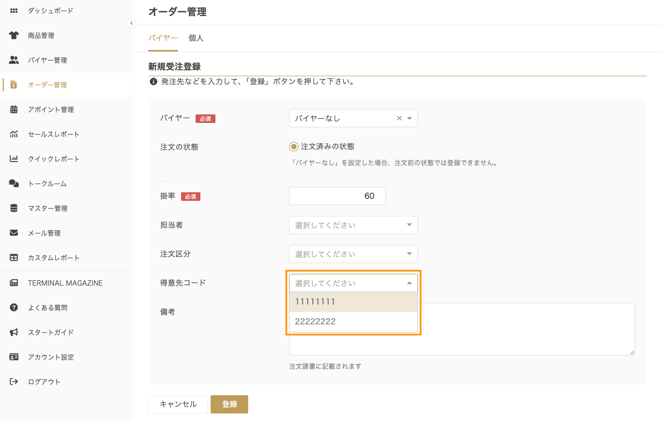
Task: Open アポイント管理 menu item
Action: [x=51, y=110]
